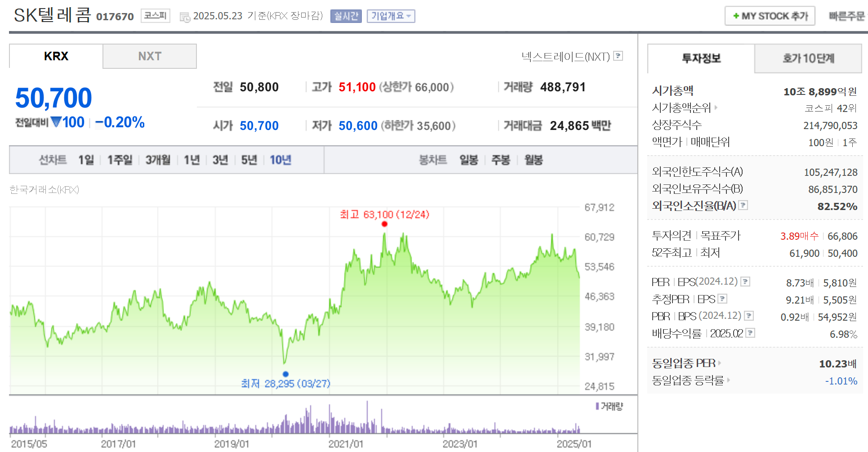Click the purple 거래량 legend marker

597,406
